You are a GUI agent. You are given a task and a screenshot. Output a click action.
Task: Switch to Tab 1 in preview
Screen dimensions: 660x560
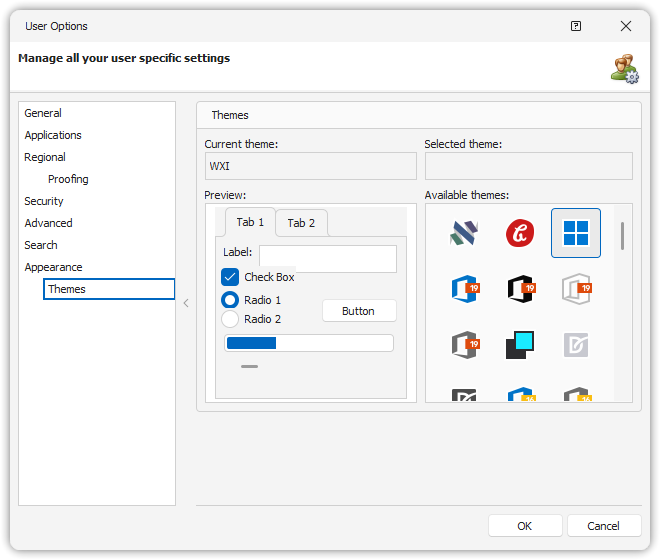(x=250, y=222)
